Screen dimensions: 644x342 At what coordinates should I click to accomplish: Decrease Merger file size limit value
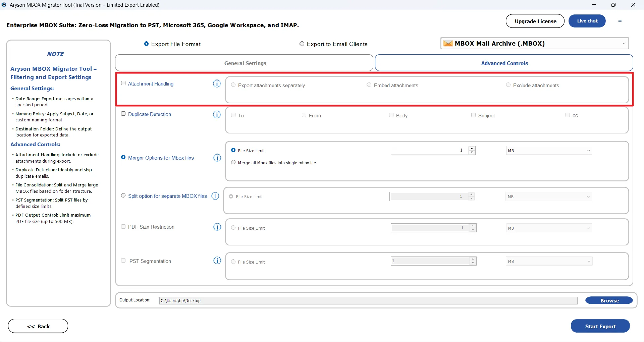click(472, 153)
